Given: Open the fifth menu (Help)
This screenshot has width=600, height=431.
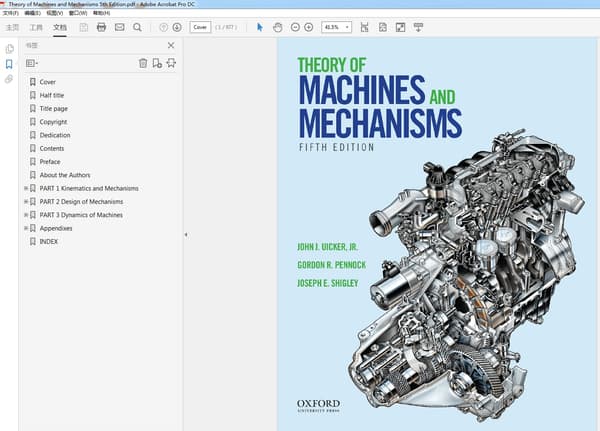Looking at the screenshot, I should (101, 13).
